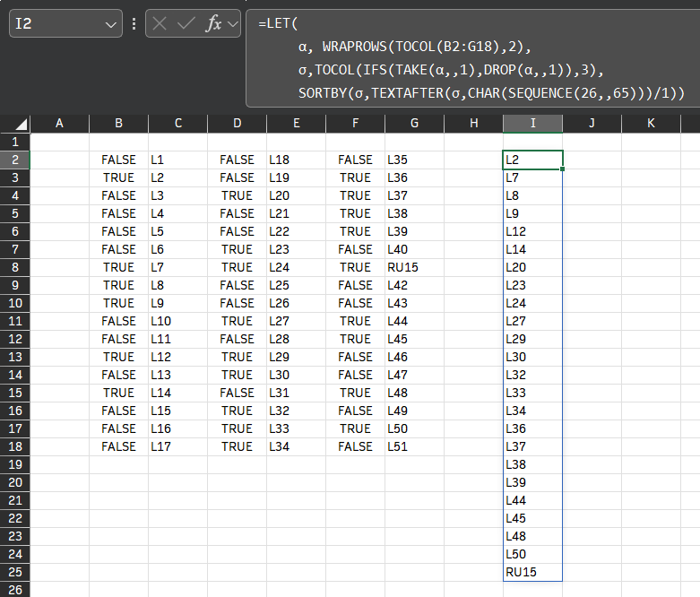Click cell E18 containing L34
700x597 pixels.
point(297,446)
